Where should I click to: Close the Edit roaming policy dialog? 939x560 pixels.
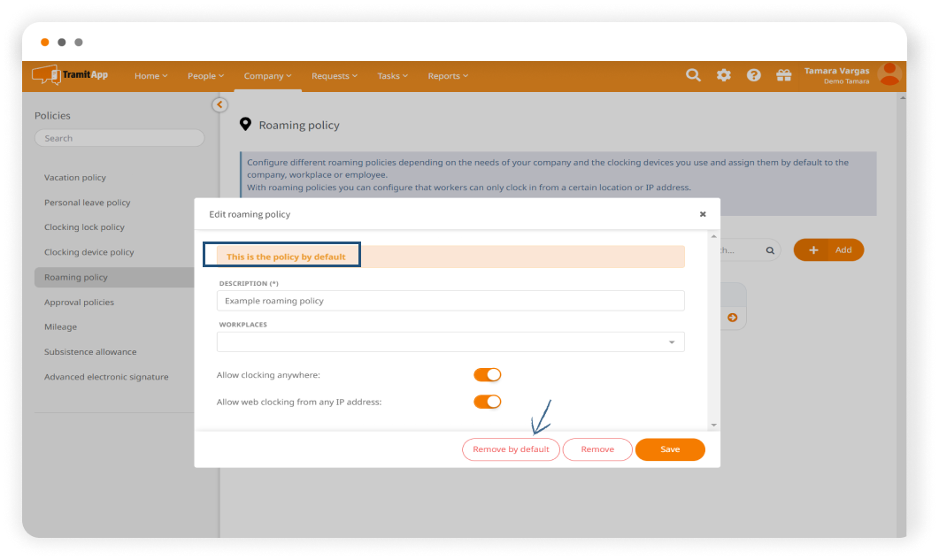(x=703, y=214)
